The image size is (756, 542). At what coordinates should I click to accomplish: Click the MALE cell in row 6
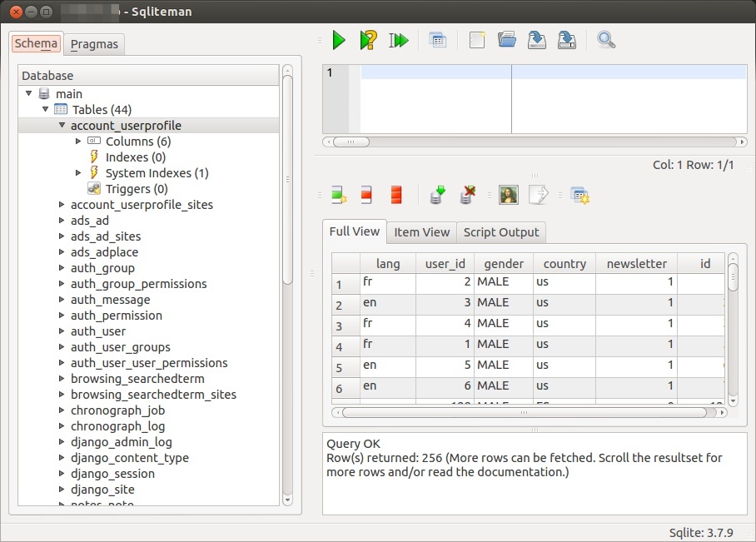click(504, 388)
